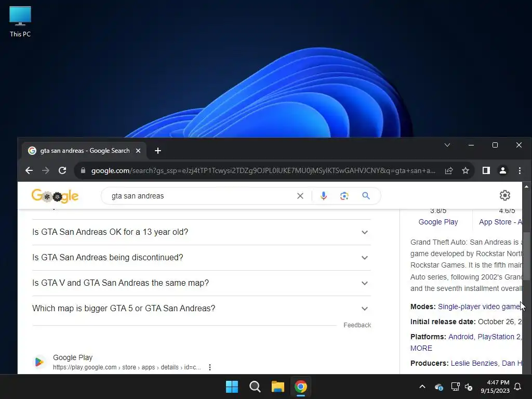The width and height of the screenshot is (532, 399).
Task: Open the clock showing 4:47 PM
Action: point(495,387)
